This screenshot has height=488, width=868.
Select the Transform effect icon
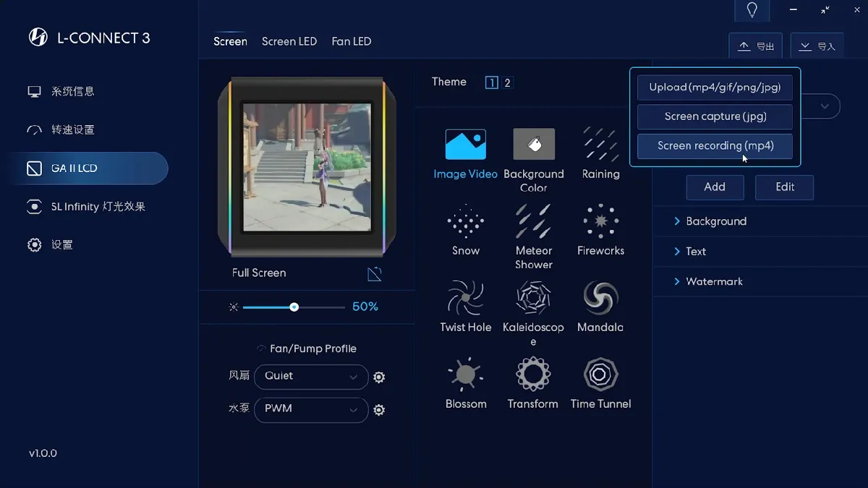[x=534, y=374]
